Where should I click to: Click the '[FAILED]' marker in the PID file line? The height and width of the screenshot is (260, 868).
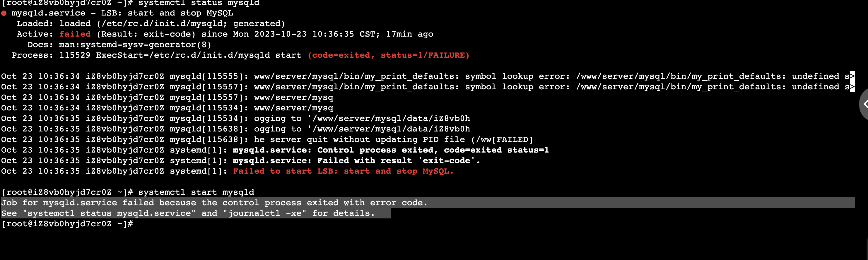tap(512, 139)
